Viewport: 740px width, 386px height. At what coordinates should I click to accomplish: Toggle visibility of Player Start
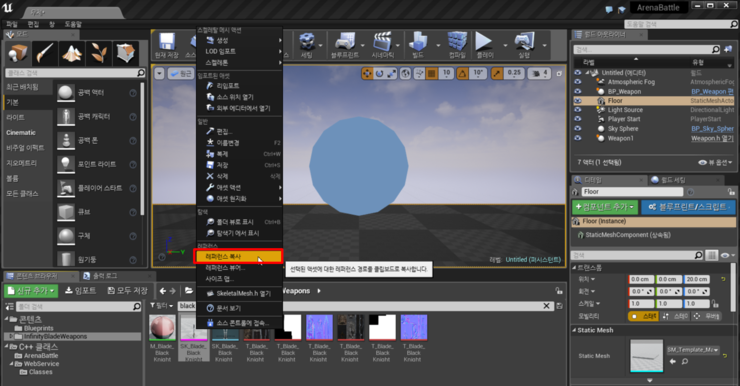(578, 119)
